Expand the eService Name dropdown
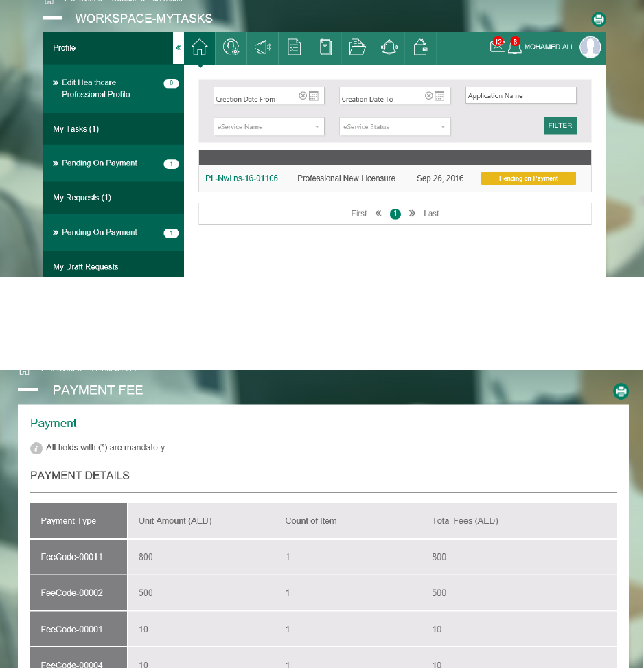This screenshot has width=644, height=668. tap(268, 126)
